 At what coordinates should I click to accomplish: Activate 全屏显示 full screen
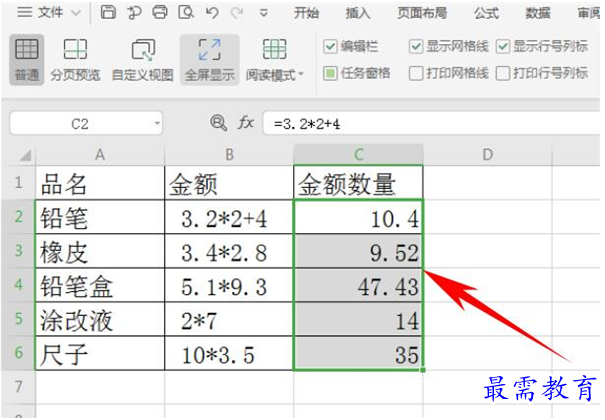(x=210, y=60)
